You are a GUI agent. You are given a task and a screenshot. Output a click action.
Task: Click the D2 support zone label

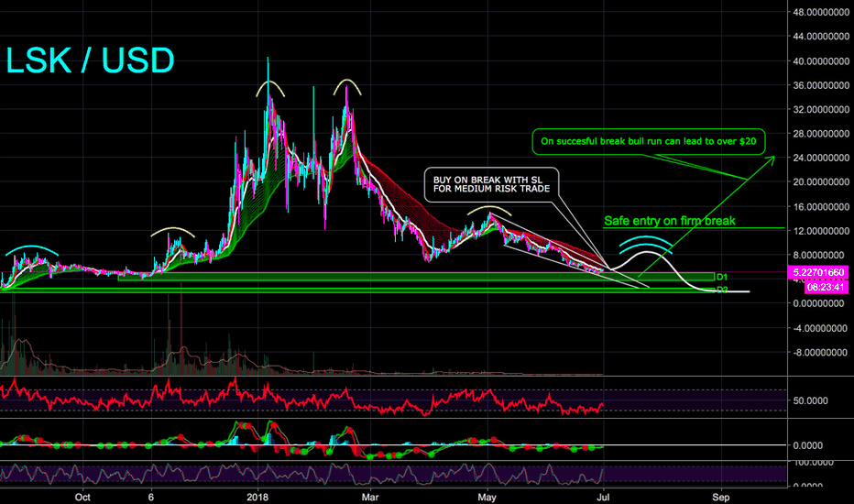(x=722, y=290)
